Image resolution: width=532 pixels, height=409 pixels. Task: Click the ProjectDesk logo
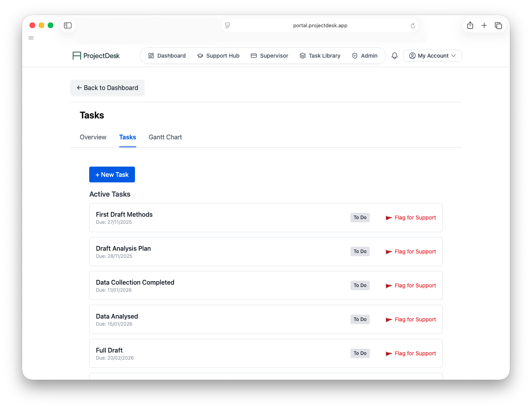[x=96, y=56]
